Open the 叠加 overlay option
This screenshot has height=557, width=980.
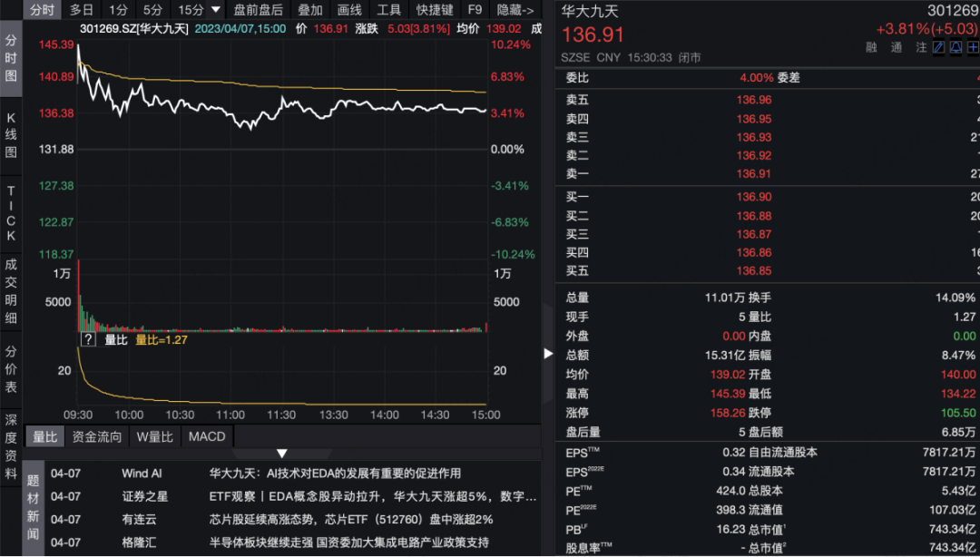pyautogui.click(x=309, y=9)
